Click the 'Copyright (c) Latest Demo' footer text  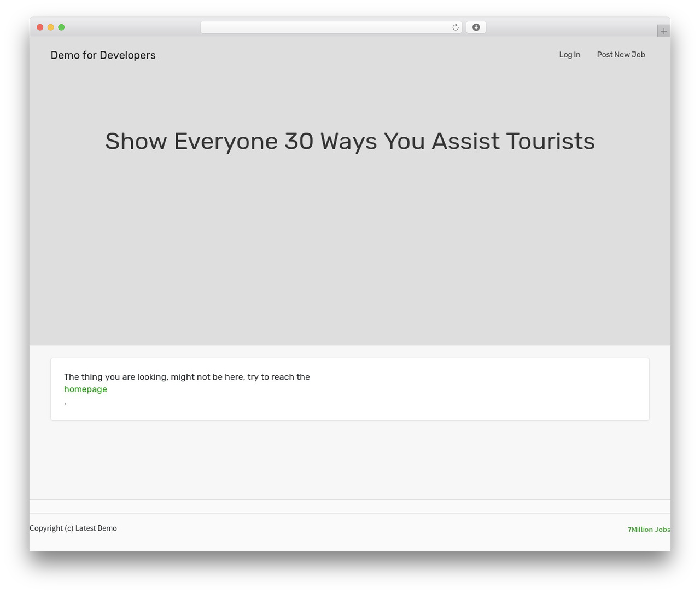[73, 528]
